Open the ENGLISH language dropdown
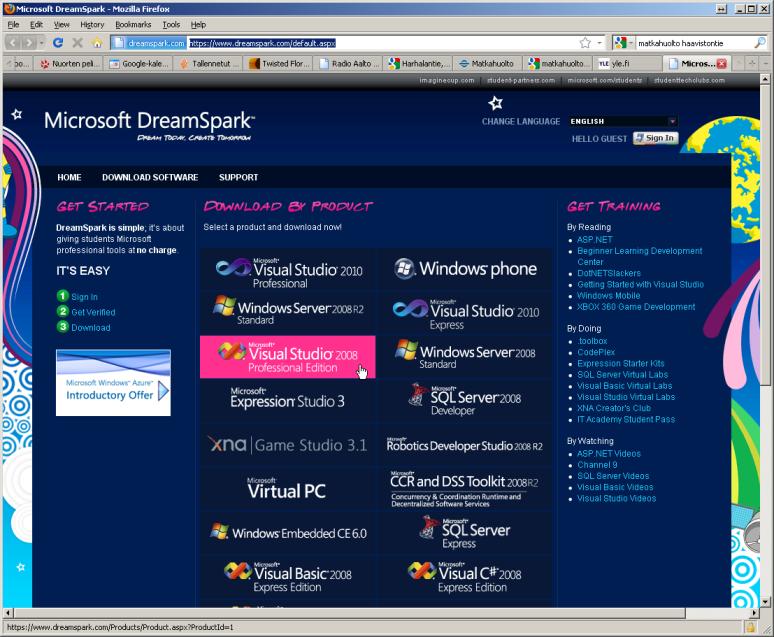 point(622,121)
